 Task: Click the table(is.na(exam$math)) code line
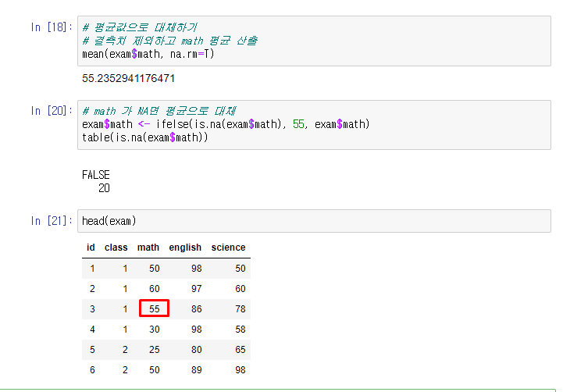pyautogui.click(x=144, y=137)
